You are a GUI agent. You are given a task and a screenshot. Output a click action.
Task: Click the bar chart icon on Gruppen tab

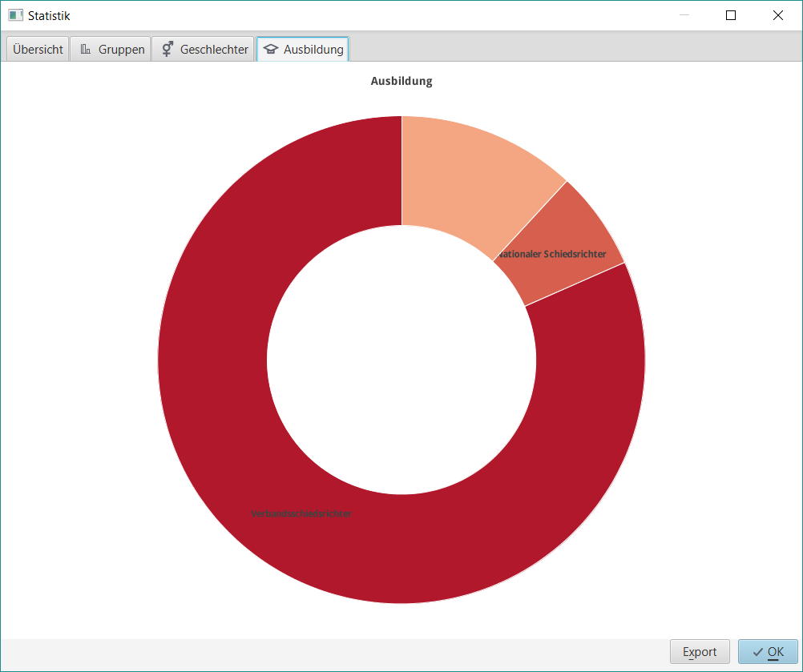pyautogui.click(x=86, y=49)
